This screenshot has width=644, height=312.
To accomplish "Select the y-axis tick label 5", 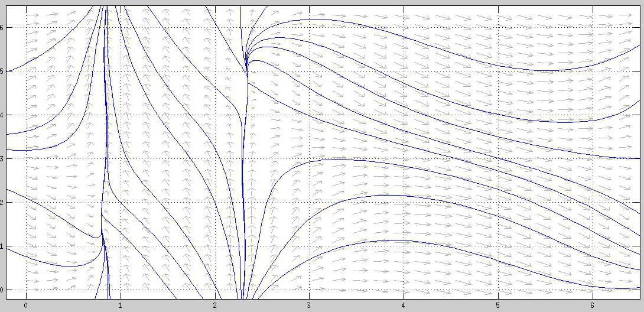I will point(2,71).
